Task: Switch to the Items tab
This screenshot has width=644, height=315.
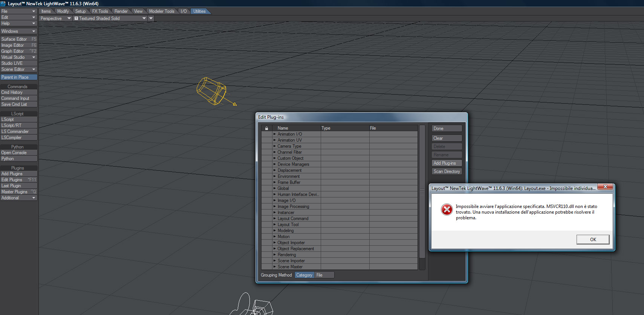Action: point(46,11)
